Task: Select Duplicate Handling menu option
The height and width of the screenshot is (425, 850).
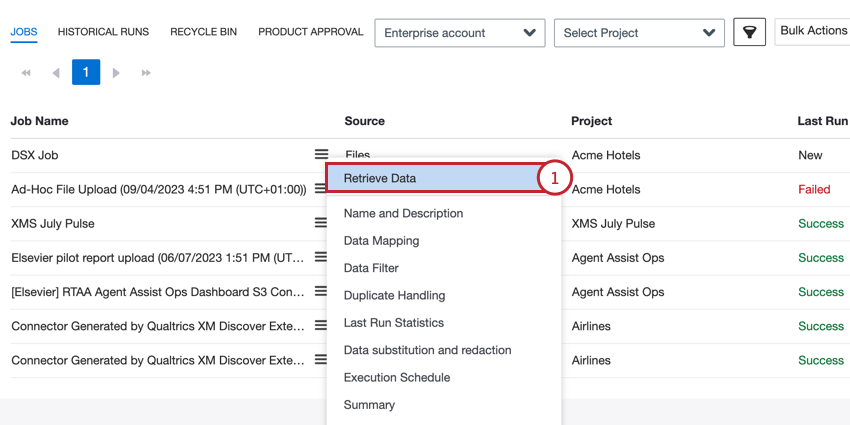Action: pyautogui.click(x=394, y=296)
